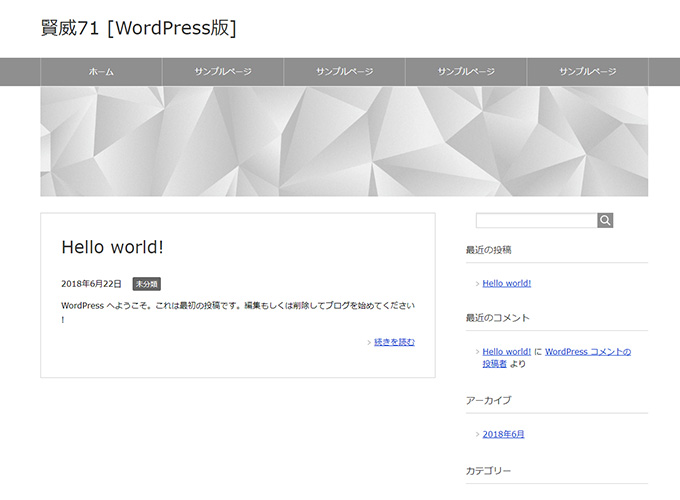The image size is (680, 500).
Task: Click the 未分類 category tag
Action: coord(147,284)
